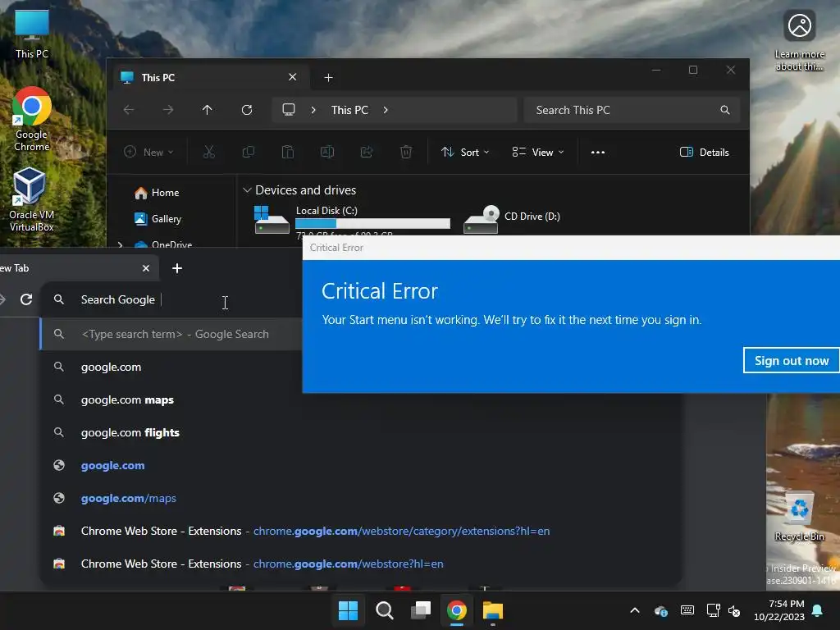
Task: Click the Copy icon in Explorer toolbar
Action: (248, 152)
